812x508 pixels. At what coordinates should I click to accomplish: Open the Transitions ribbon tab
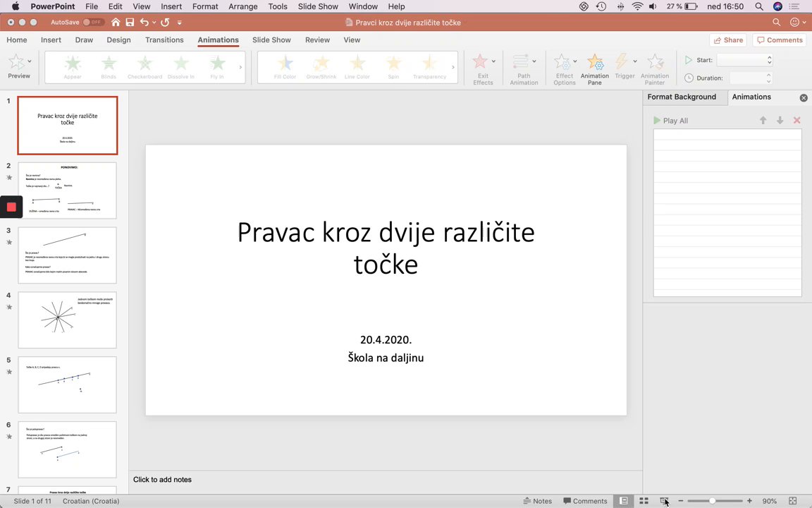164,40
